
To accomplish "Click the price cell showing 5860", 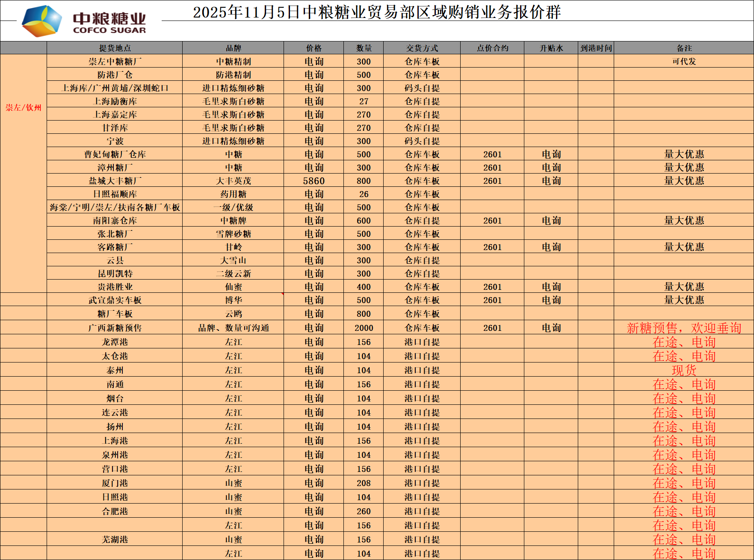I will tap(313, 181).
